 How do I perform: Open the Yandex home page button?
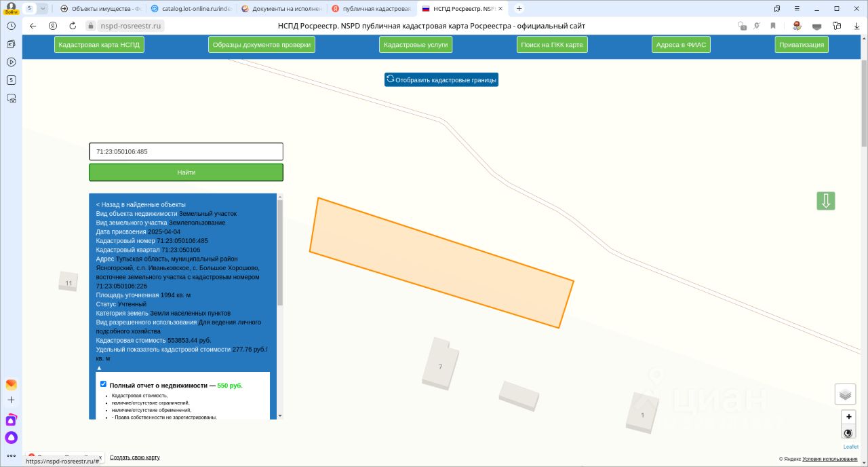[53, 26]
